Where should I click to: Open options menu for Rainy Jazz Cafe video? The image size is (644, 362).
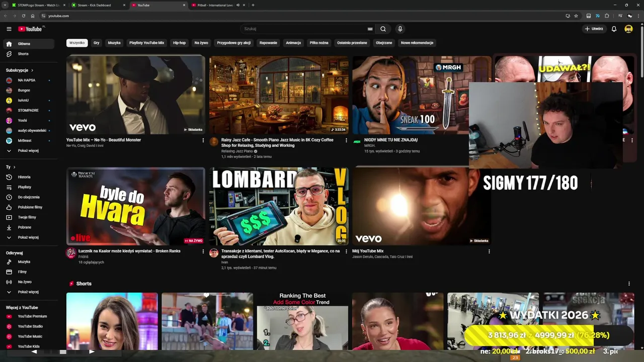(x=346, y=140)
